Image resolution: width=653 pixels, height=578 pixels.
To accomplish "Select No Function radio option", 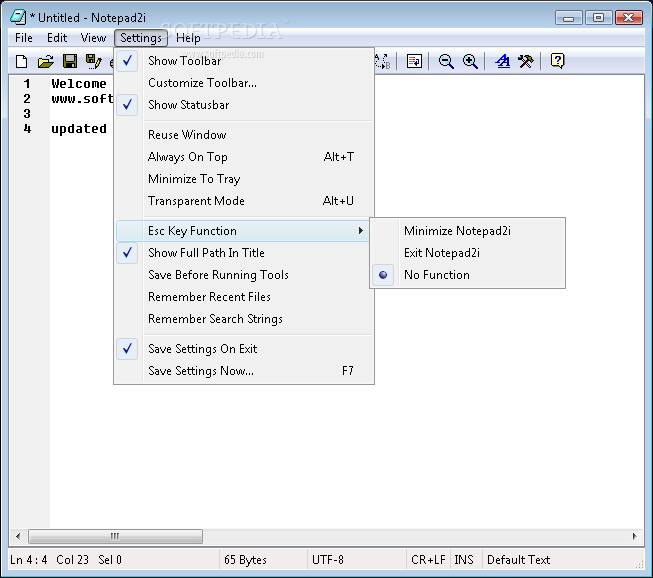I will click(x=467, y=275).
